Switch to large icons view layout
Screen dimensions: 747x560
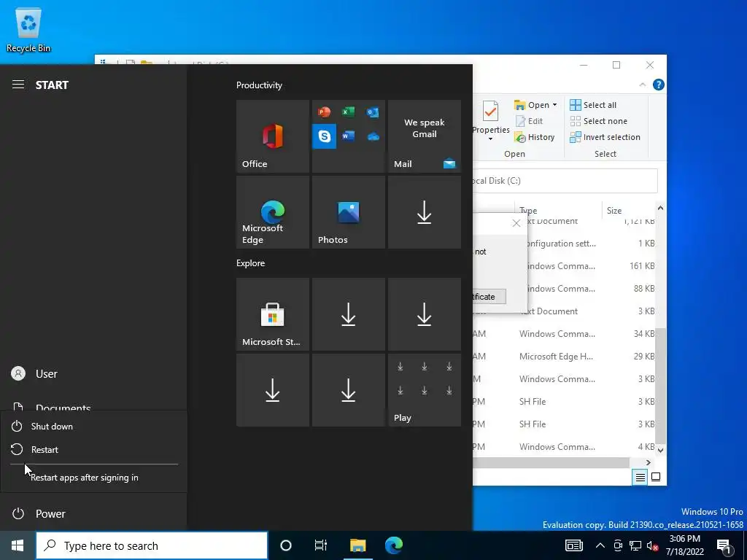[x=656, y=477]
